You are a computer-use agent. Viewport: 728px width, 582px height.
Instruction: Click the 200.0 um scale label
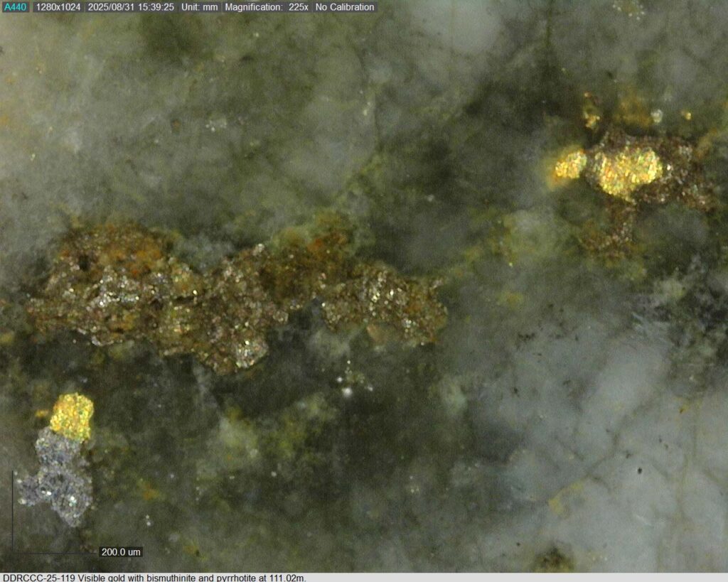(x=121, y=551)
